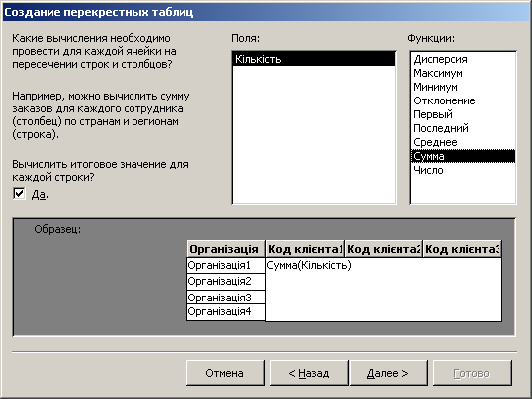Select the Последний function
This screenshot has width=532, height=399.
pos(463,128)
